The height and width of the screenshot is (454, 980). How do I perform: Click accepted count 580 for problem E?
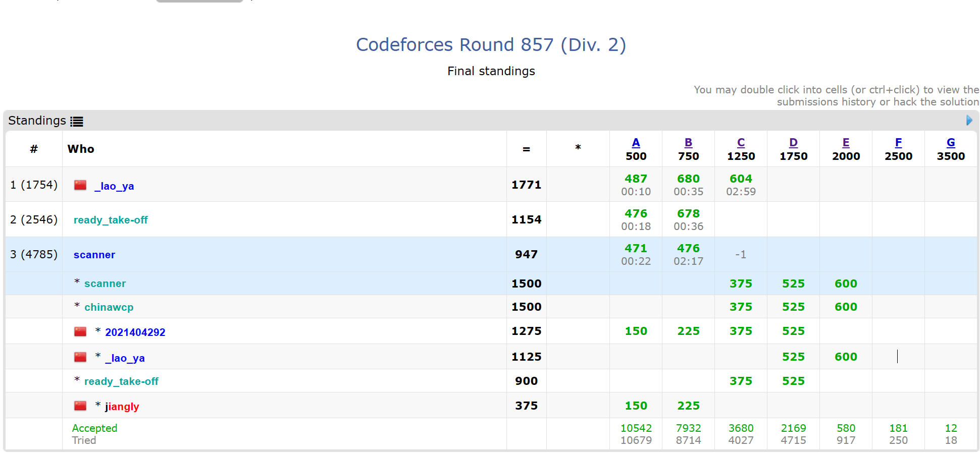coord(846,428)
